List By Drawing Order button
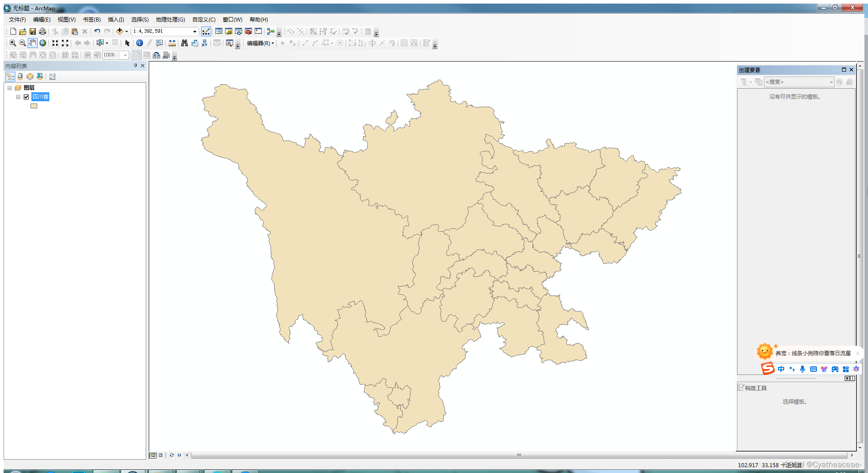 point(10,77)
